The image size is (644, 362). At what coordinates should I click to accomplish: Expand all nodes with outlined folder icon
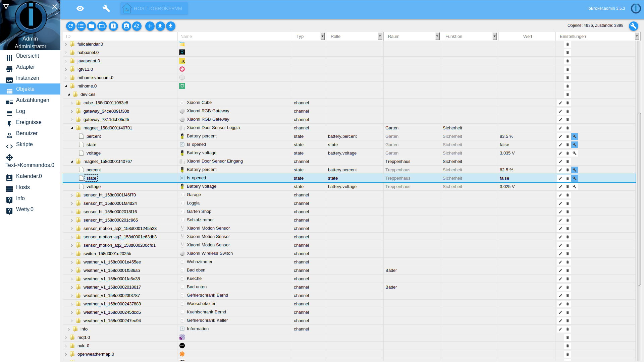pos(102,26)
